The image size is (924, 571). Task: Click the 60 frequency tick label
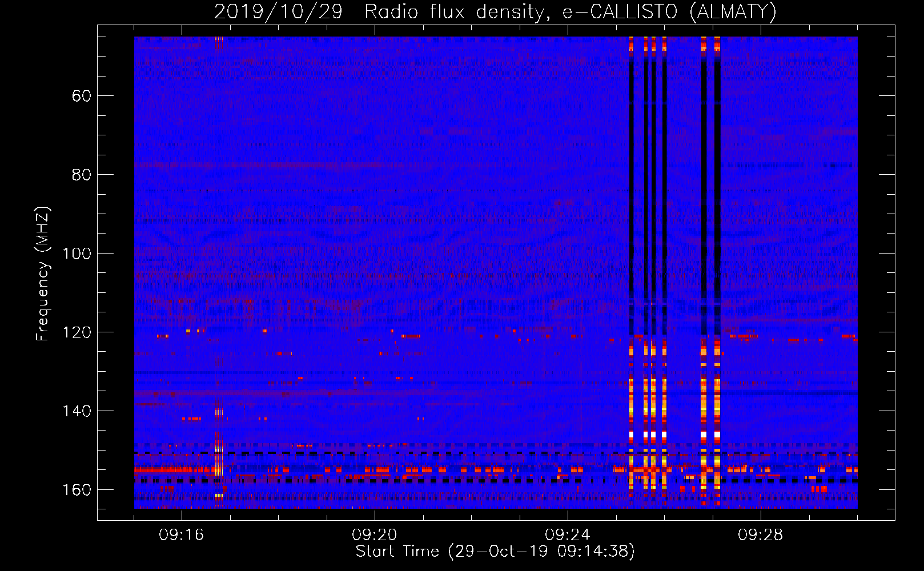(x=82, y=96)
